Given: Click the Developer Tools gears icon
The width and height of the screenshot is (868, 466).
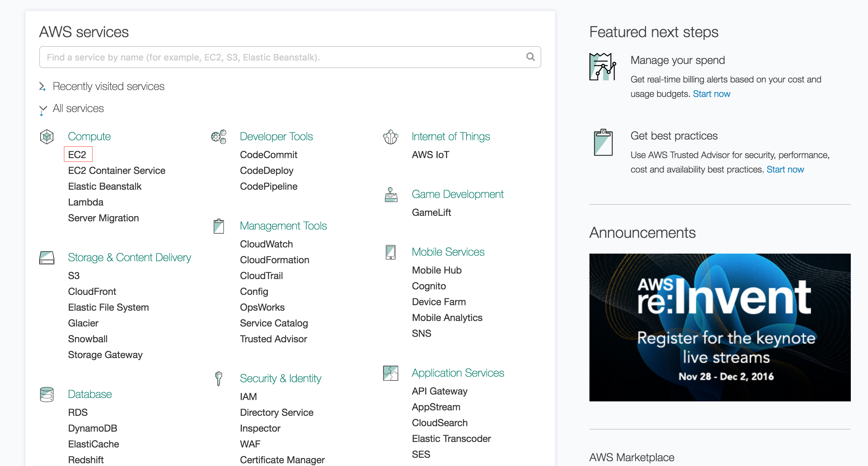Looking at the screenshot, I should click(219, 137).
